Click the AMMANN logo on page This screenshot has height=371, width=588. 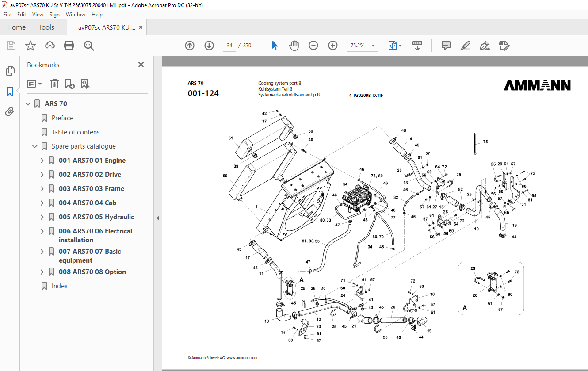coord(537,85)
